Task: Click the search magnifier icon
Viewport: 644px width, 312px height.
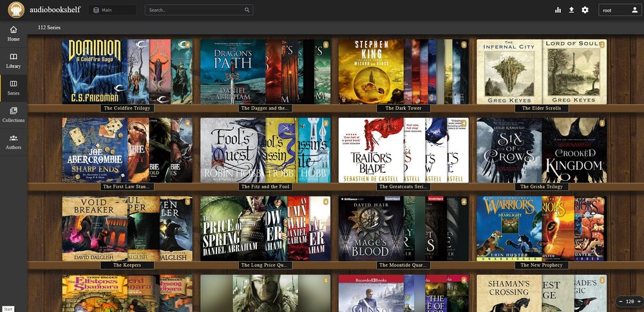Action: 247,10
